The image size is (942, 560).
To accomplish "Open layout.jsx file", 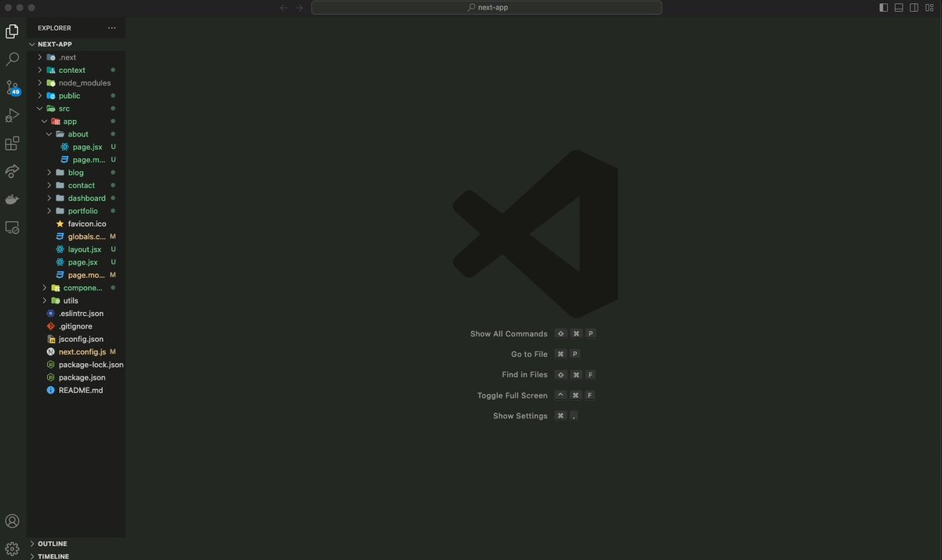I will tap(76, 249).
